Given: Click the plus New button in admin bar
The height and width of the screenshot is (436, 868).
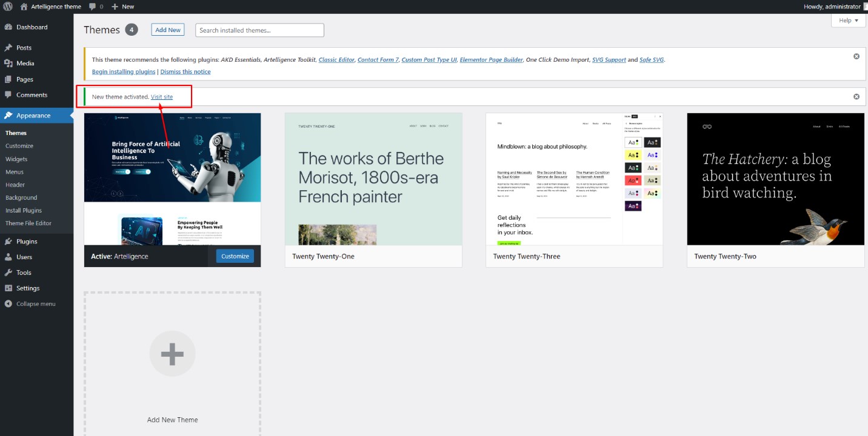Looking at the screenshot, I should pyautogui.click(x=123, y=7).
